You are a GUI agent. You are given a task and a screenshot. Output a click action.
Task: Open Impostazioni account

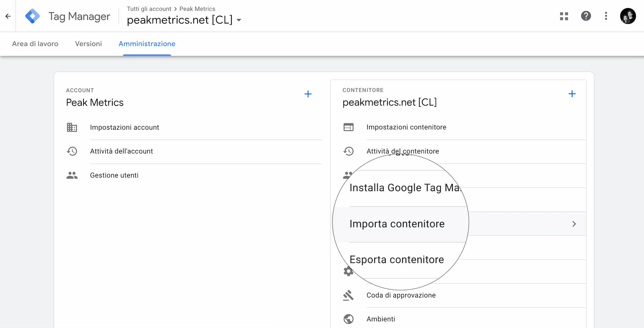[x=124, y=127]
